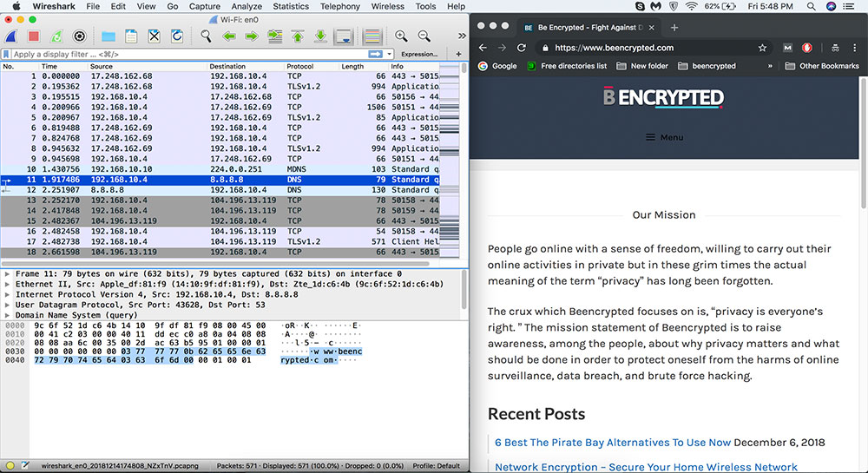Click the Profile: Default status bar entry
The height and width of the screenshot is (473, 868).
437,466
